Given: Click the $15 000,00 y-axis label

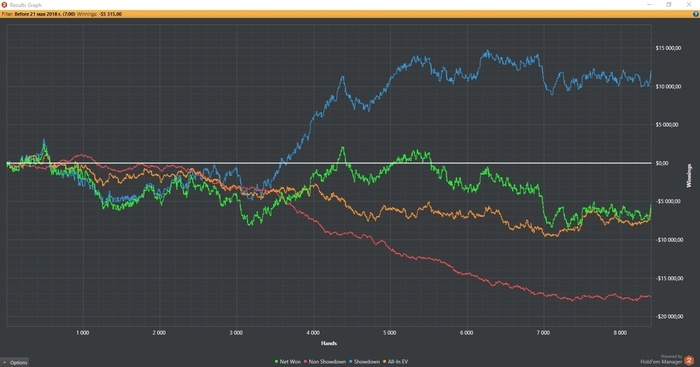Looking at the screenshot, I should (x=668, y=48).
